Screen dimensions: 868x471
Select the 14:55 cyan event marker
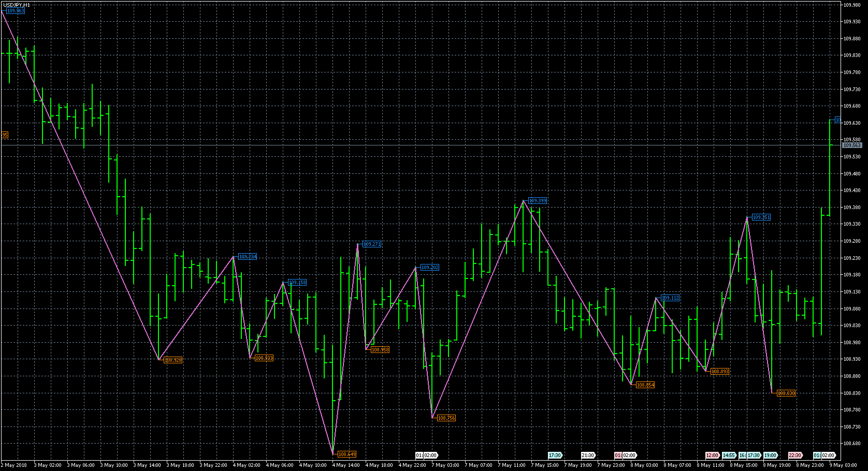729,455
